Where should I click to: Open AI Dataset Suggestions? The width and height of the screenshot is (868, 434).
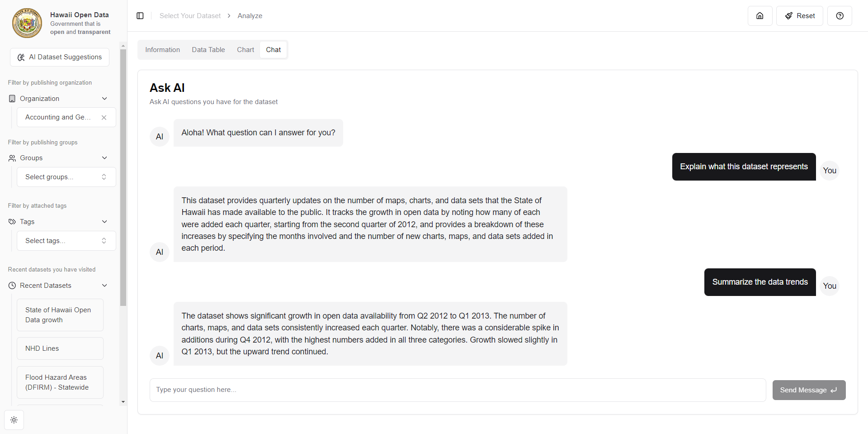pos(60,57)
